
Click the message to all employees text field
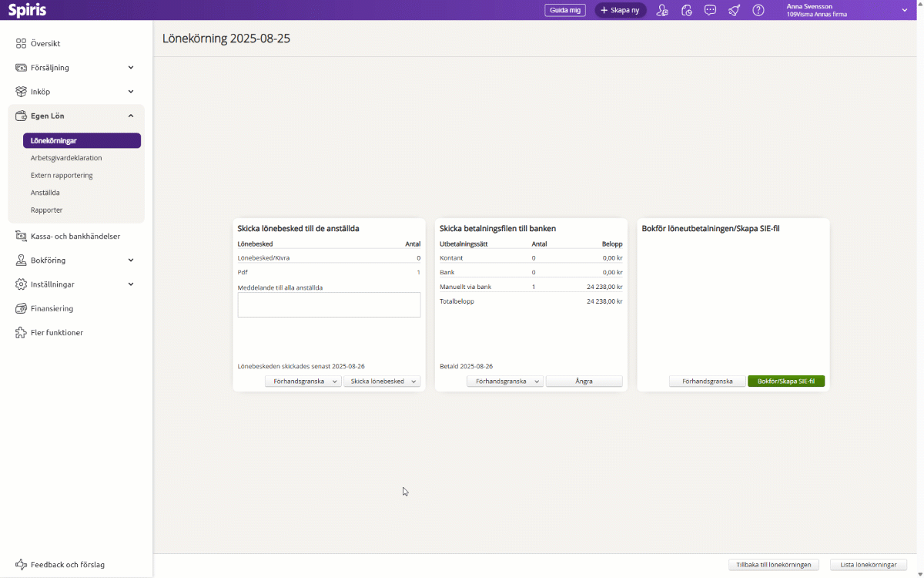[329, 304]
